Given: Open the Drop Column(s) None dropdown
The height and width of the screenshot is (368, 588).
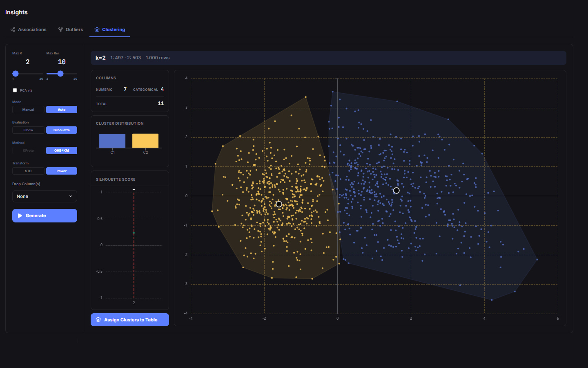Looking at the screenshot, I should click(x=45, y=196).
